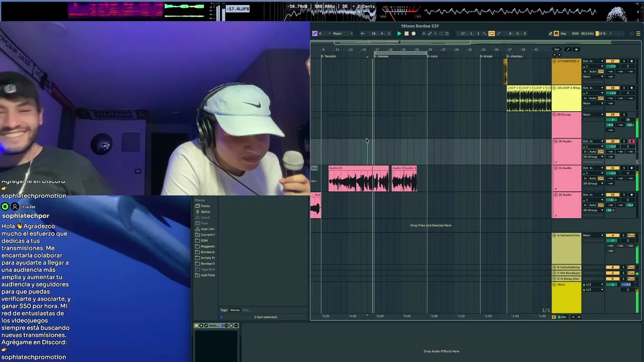Click the Punch-Out switch icon
The height and width of the screenshot is (362, 644).
click(499, 34)
